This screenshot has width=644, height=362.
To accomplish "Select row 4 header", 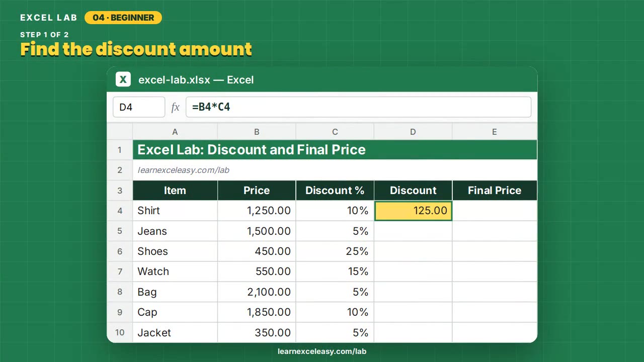I will pyautogui.click(x=120, y=211).
